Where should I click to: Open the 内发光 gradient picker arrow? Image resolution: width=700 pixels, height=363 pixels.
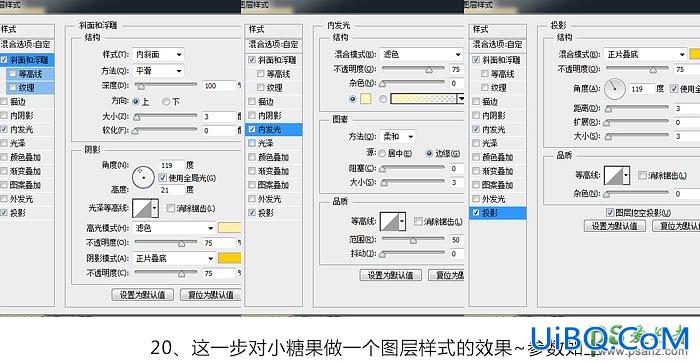pos(461,99)
